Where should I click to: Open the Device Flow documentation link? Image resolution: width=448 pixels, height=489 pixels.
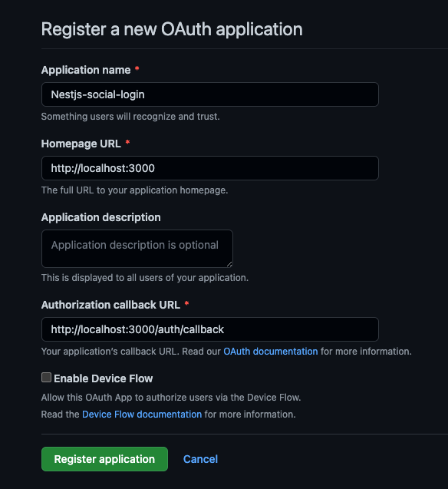142,415
